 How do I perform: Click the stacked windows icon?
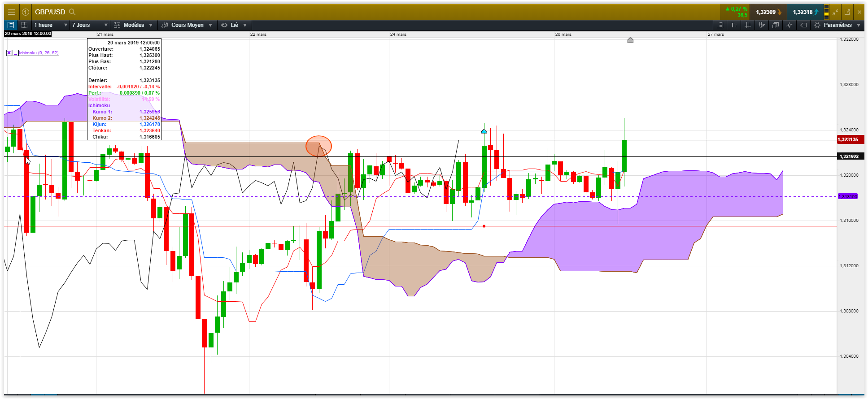[776, 25]
